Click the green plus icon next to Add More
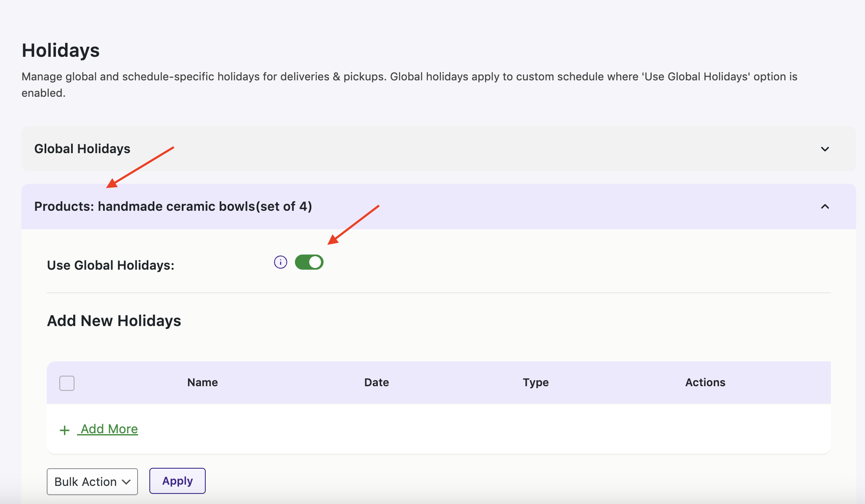The height and width of the screenshot is (504, 865). pos(64,430)
